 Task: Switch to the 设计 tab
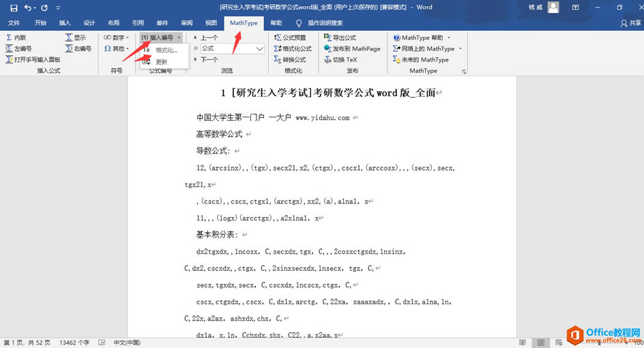point(89,23)
